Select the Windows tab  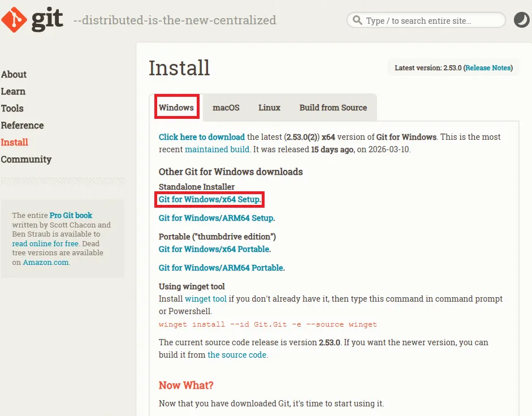176,108
